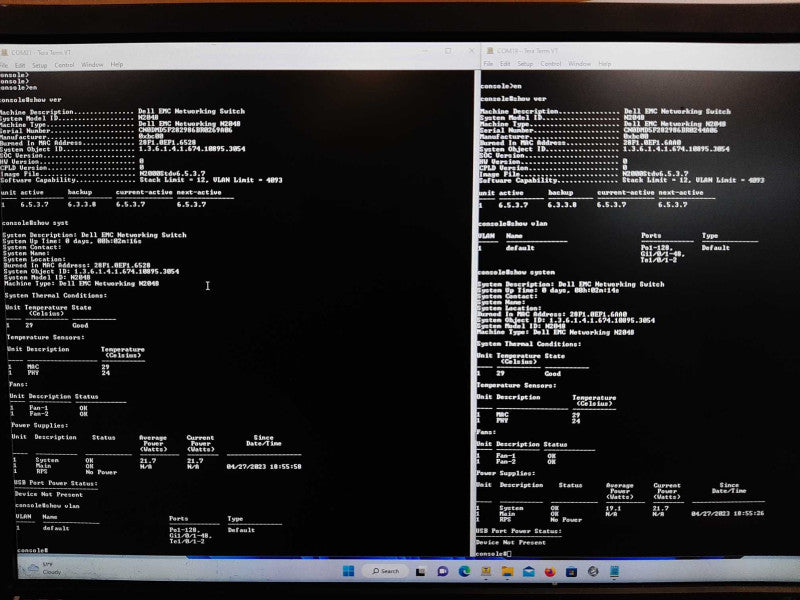Click 'Power Supplies:' heading in left terminal
Viewport: 800px width, 600px height.
point(39,425)
